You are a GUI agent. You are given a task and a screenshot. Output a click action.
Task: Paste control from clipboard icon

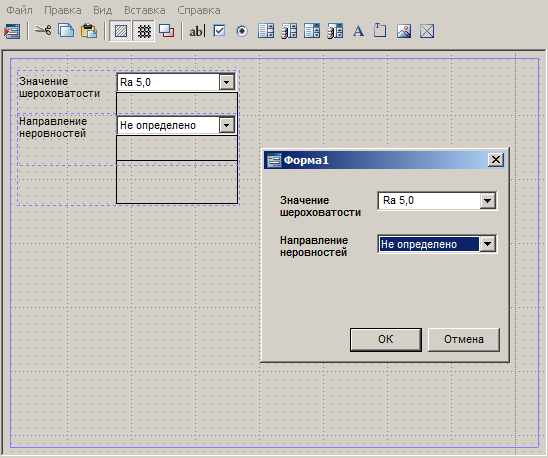click(89, 31)
